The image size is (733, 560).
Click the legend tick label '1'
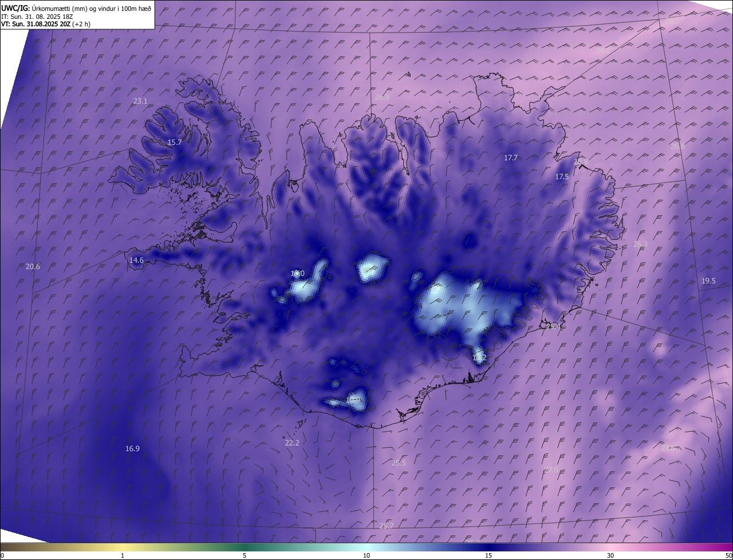pos(123,555)
